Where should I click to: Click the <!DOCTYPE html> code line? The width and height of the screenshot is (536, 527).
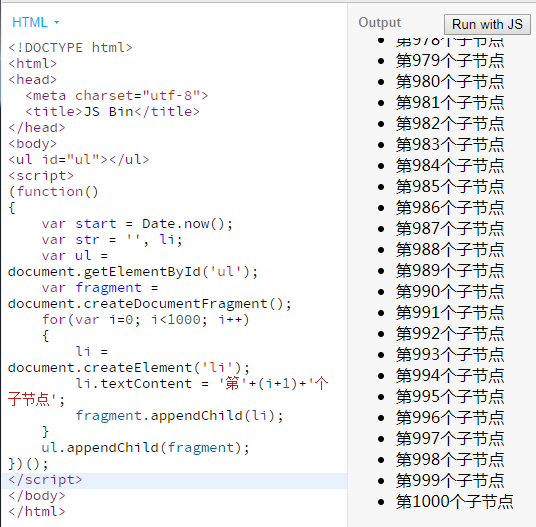[x=70, y=48]
